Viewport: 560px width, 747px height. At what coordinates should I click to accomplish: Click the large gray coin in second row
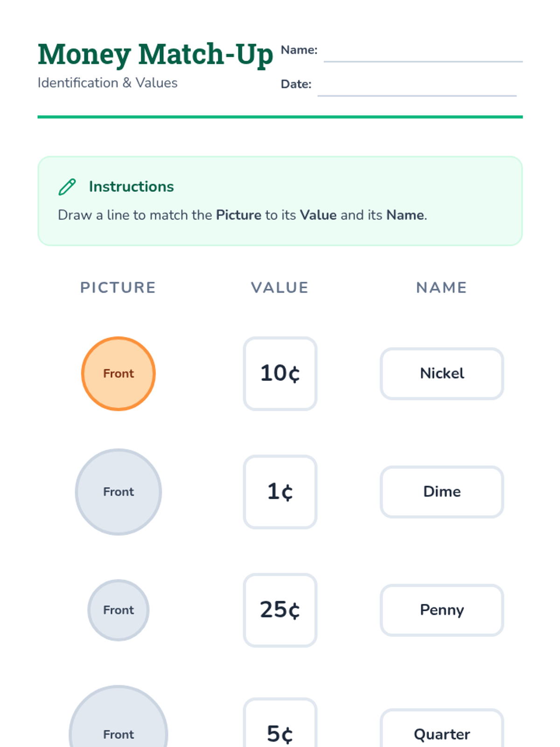pyautogui.click(x=119, y=492)
